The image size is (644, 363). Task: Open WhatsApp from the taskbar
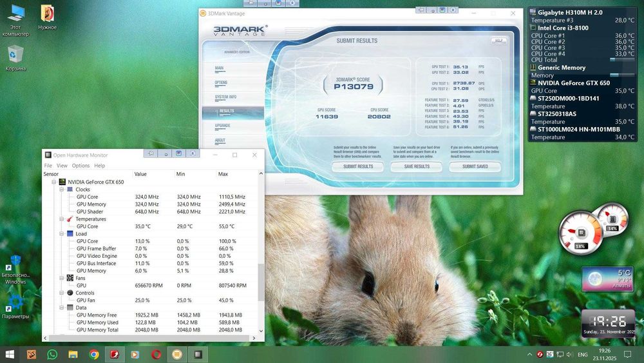(52, 355)
